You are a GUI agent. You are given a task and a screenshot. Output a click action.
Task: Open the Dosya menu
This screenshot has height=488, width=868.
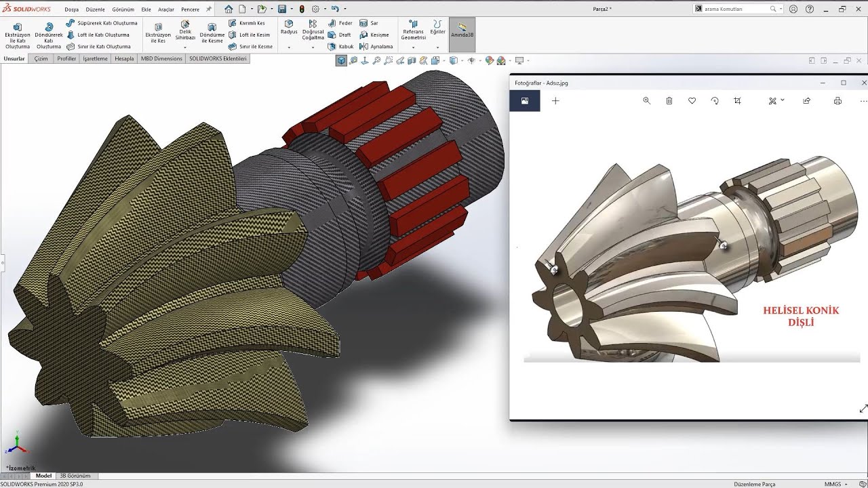pos(71,9)
